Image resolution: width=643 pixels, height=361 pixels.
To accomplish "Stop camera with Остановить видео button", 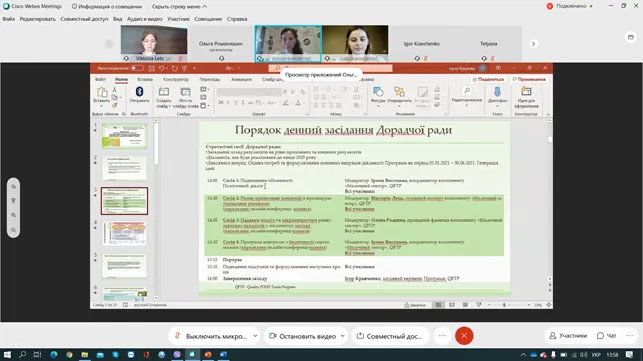I will [302, 336].
